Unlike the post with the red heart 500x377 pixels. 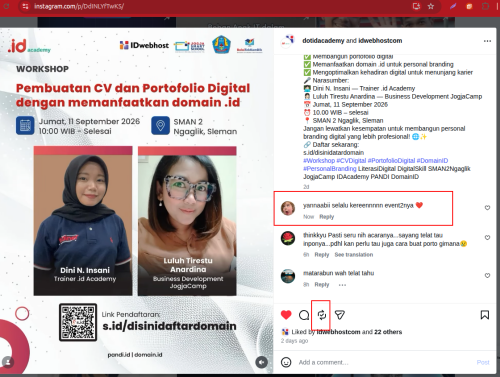click(x=286, y=315)
